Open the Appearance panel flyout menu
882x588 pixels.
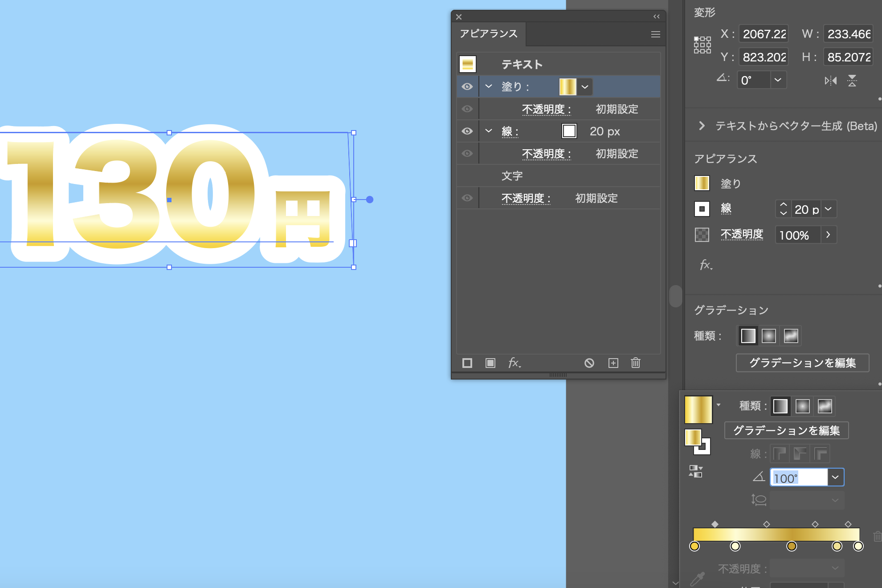tap(655, 34)
